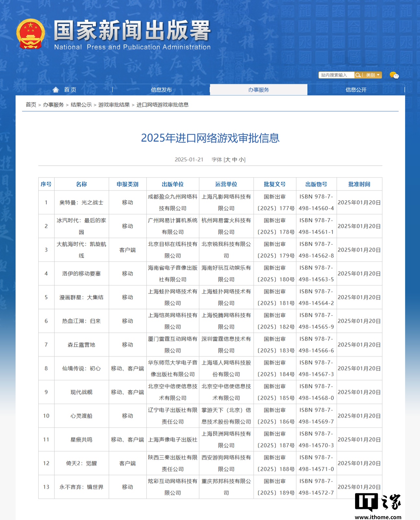
Task: Click game name 森丘露营地
Action: [x=81, y=344]
